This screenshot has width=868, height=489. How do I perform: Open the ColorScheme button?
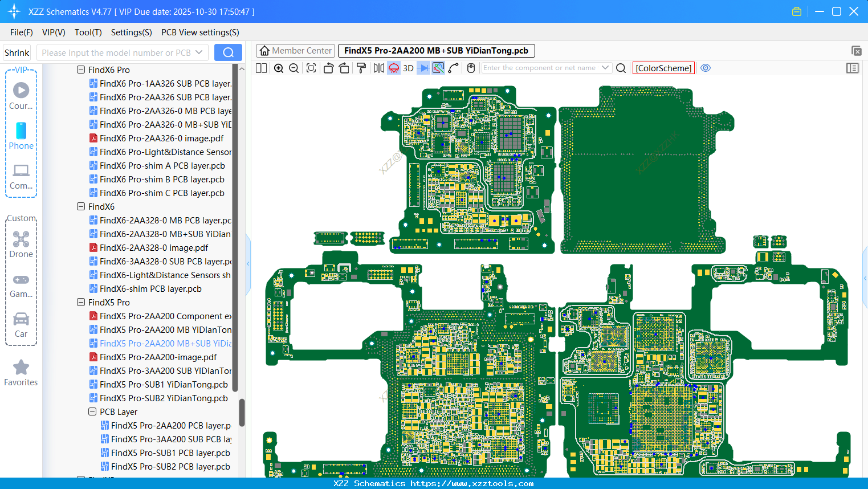[x=663, y=68]
